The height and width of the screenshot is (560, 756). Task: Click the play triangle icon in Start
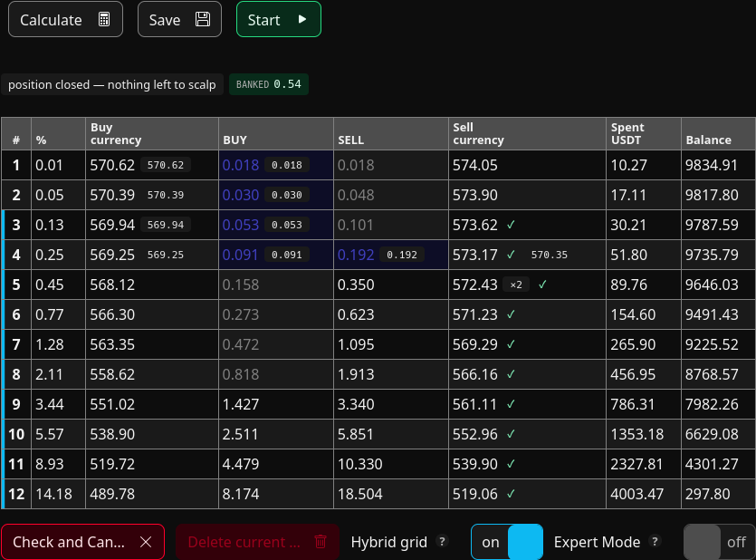click(302, 19)
